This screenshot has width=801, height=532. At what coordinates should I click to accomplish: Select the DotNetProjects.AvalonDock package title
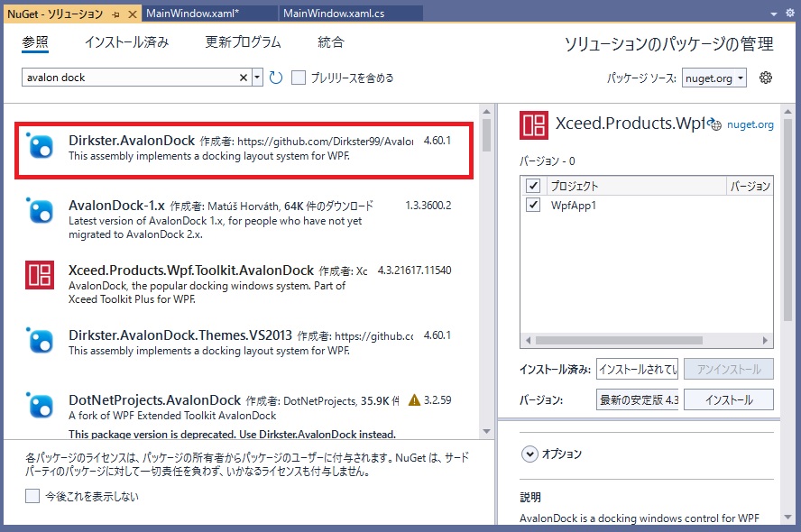tap(154, 399)
